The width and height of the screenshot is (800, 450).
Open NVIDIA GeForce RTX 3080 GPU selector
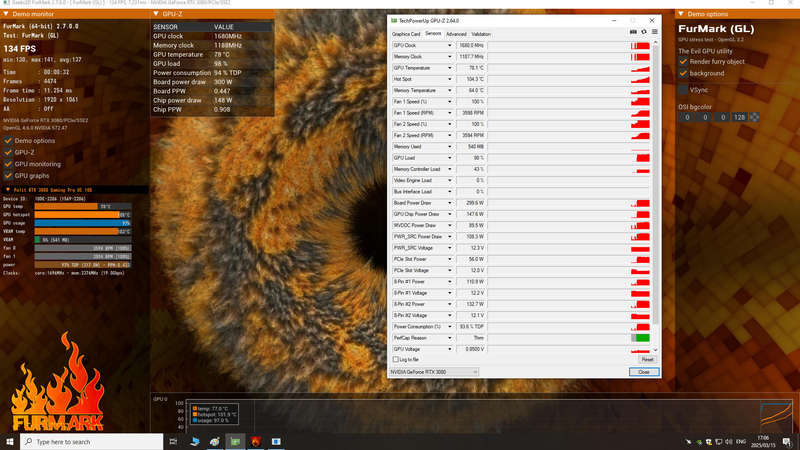coord(434,372)
